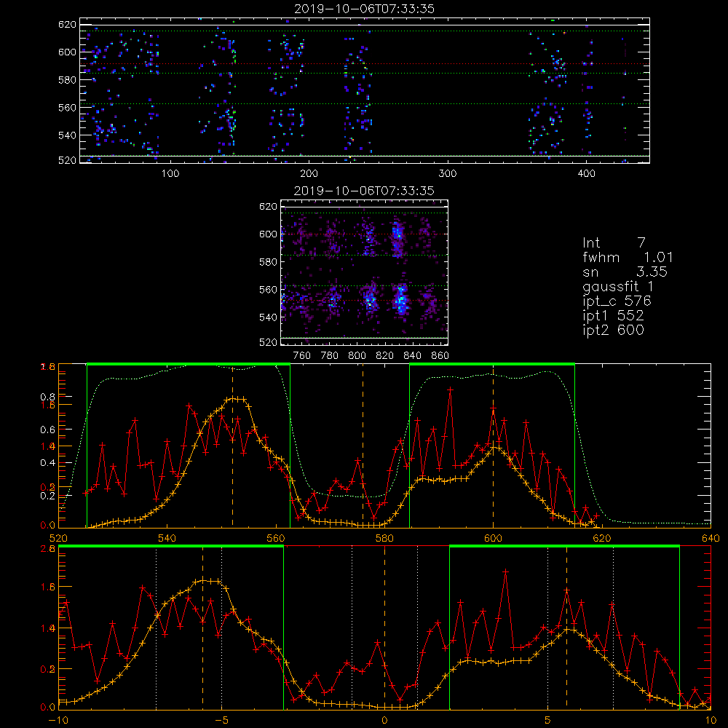Click x-axis label 5 on bottom plot

pyautogui.click(x=548, y=721)
